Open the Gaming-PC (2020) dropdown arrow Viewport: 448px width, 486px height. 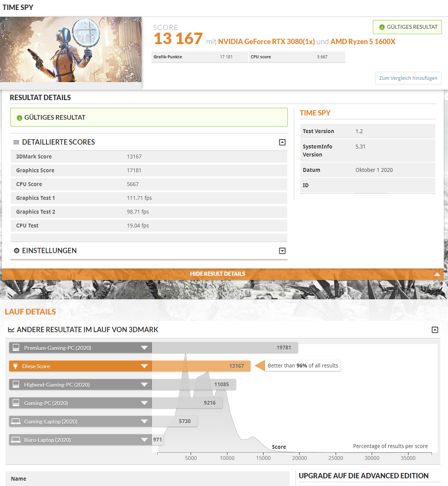(144, 403)
